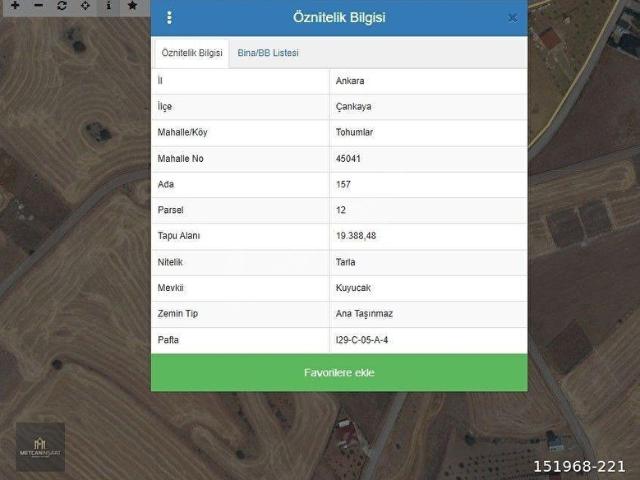Select the Zemin Tip value Ana Taşınmaz

(364, 313)
